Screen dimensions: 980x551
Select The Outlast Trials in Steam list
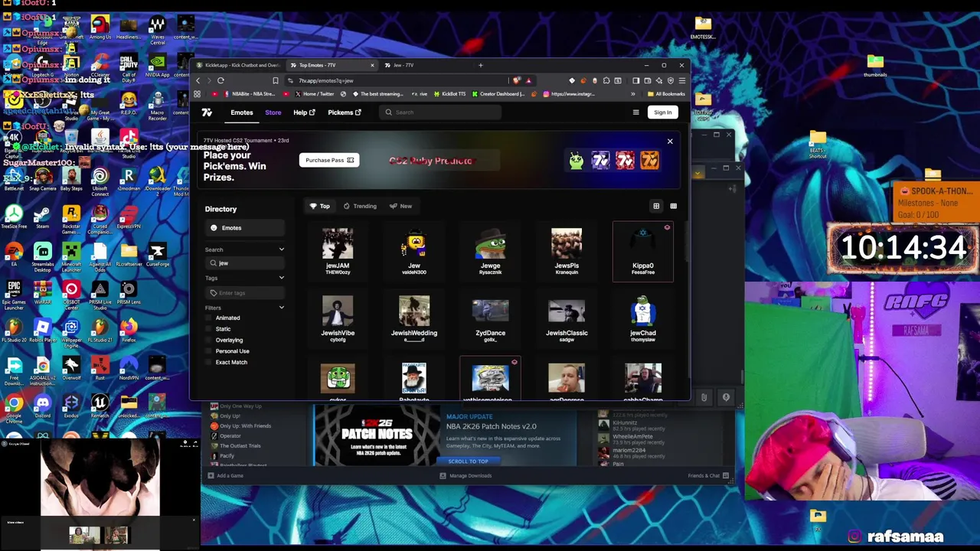tap(240, 446)
